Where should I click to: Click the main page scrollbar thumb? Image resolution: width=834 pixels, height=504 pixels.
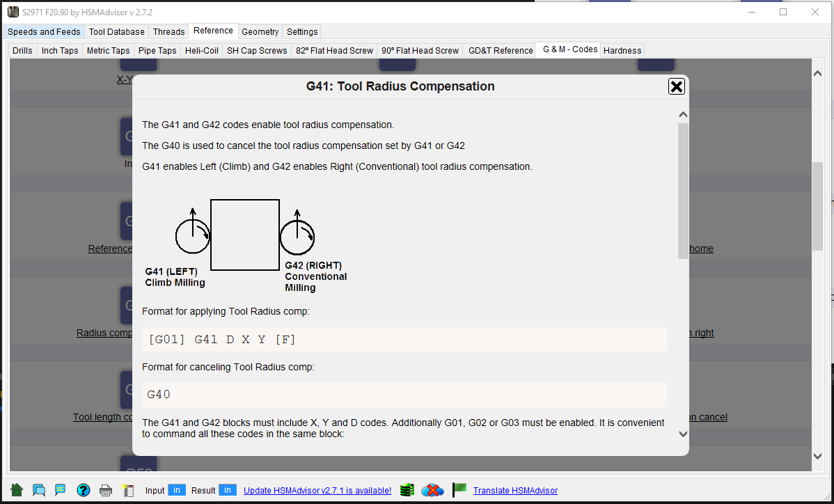(817, 206)
